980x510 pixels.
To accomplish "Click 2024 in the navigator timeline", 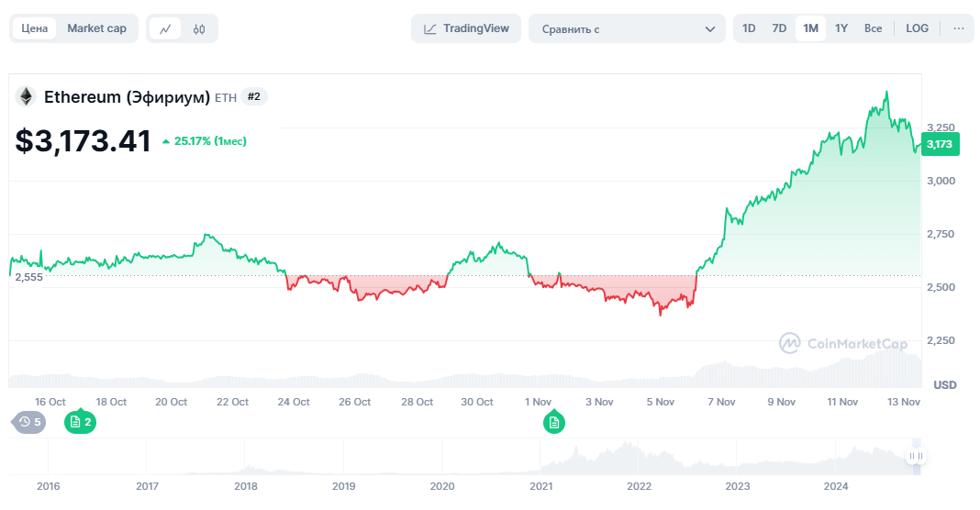I will 836,486.
